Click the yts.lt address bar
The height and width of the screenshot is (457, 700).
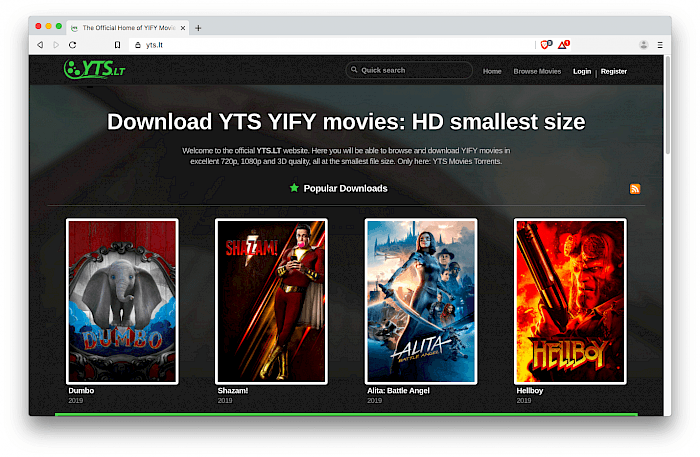330,45
